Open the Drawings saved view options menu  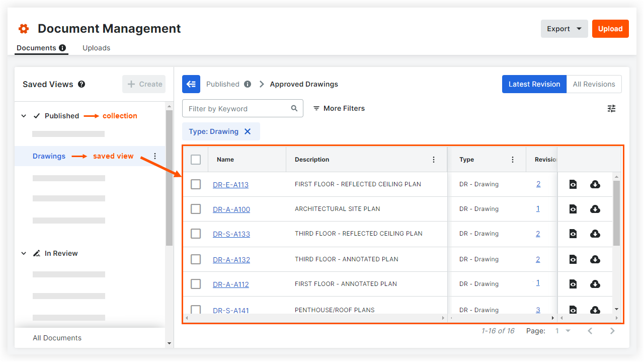155,156
